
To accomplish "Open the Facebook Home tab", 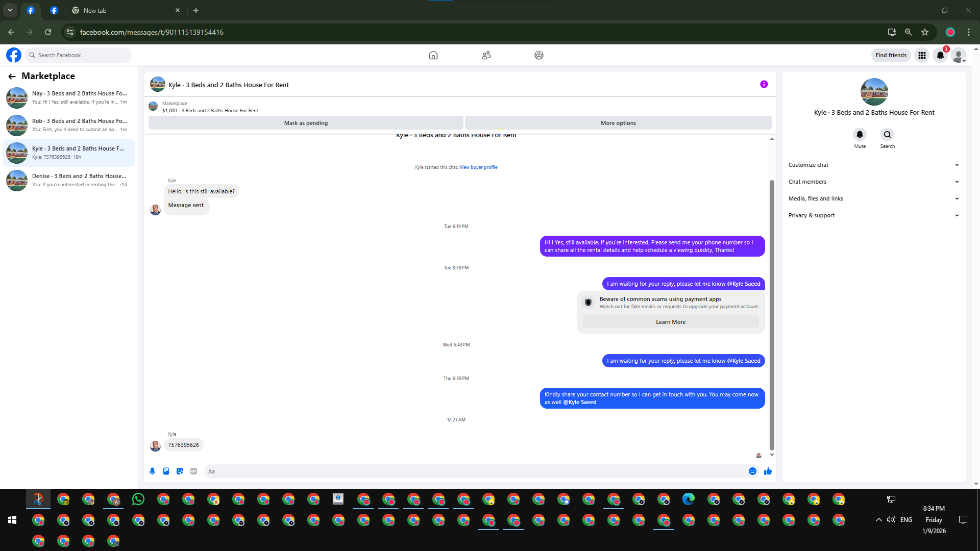I will [x=433, y=55].
